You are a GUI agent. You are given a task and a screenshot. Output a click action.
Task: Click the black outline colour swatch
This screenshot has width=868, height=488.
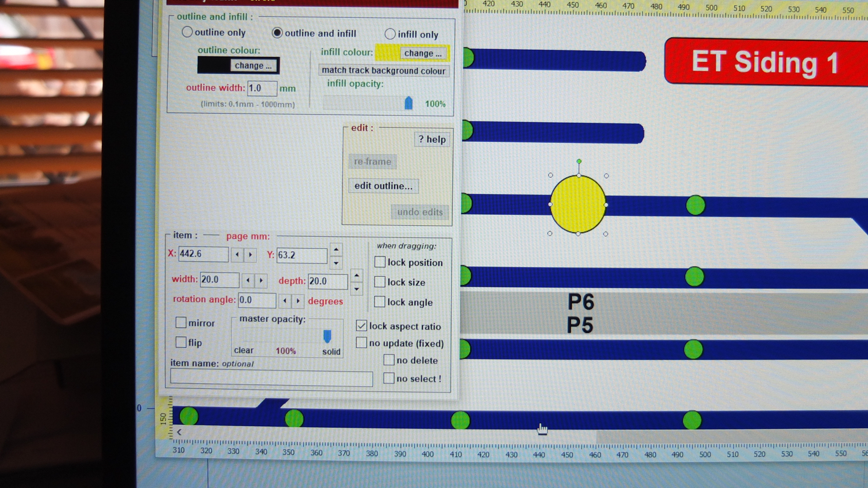[214, 65]
